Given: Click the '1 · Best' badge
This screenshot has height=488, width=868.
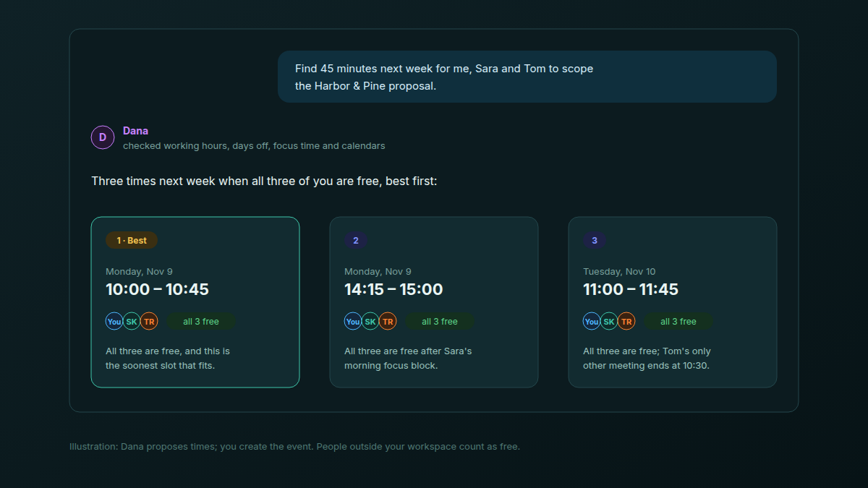Looking at the screenshot, I should 132,240.
